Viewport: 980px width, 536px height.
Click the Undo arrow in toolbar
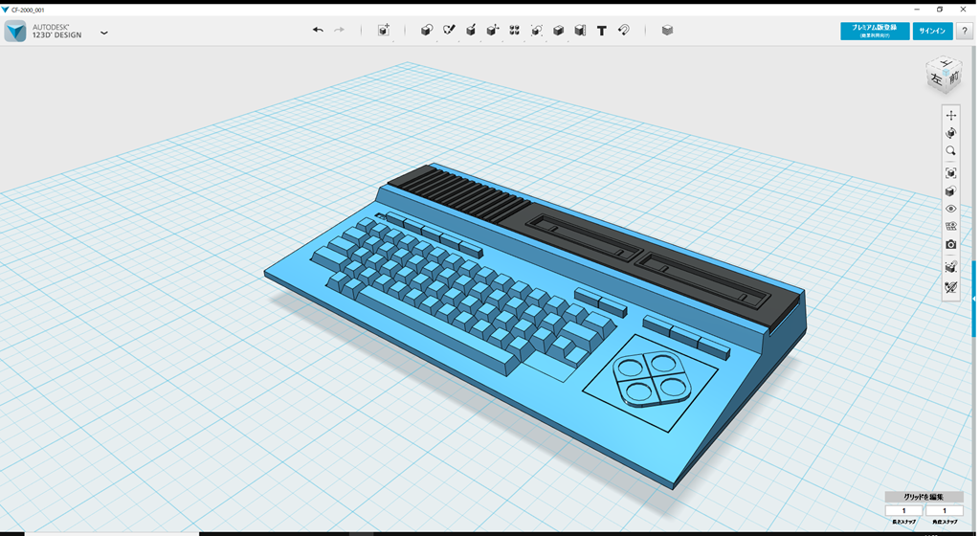[318, 31]
